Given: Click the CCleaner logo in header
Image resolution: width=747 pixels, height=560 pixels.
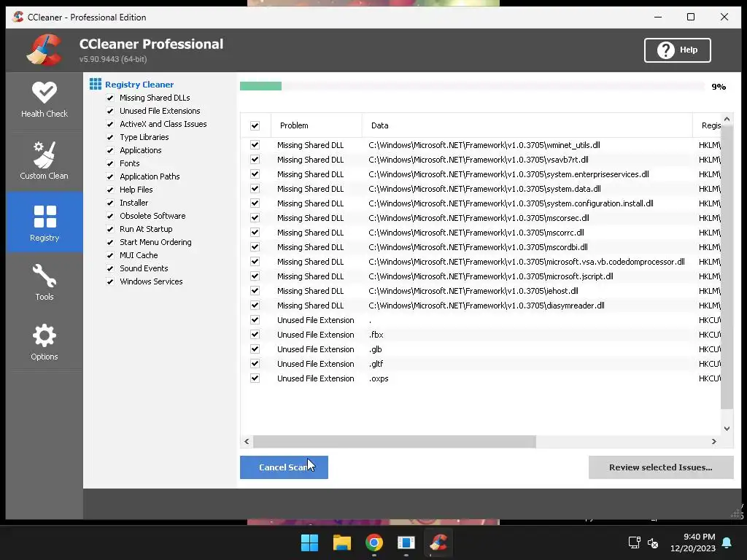Looking at the screenshot, I should (44, 50).
